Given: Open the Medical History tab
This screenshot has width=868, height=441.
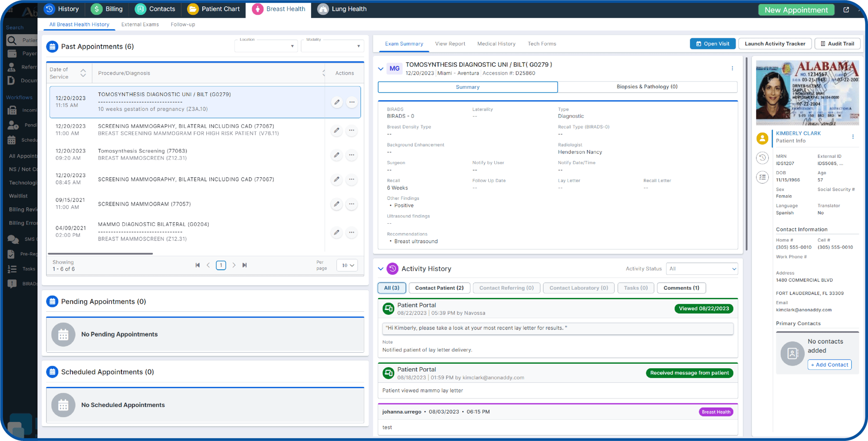Looking at the screenshot, I should pos(496,44).
